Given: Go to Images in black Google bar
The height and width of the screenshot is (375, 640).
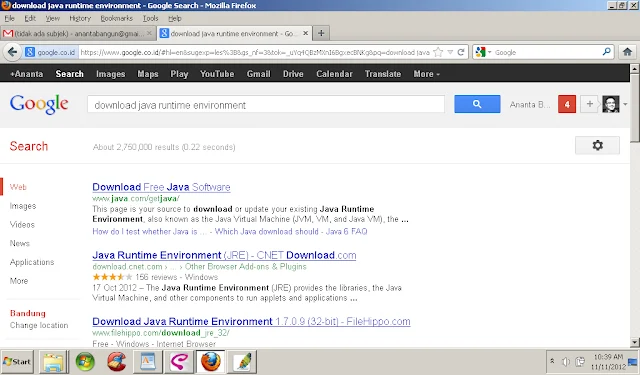Looking at the screenshot, I should point(111,74).
